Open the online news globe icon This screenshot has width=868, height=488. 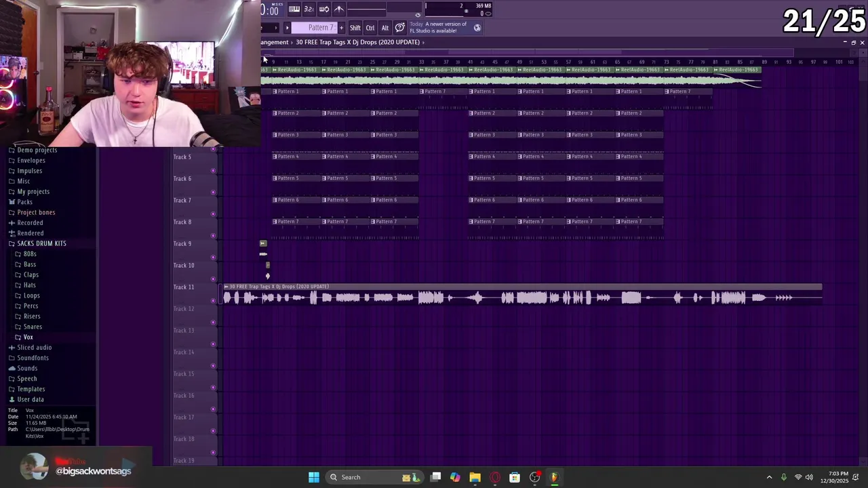click(477, 28)
